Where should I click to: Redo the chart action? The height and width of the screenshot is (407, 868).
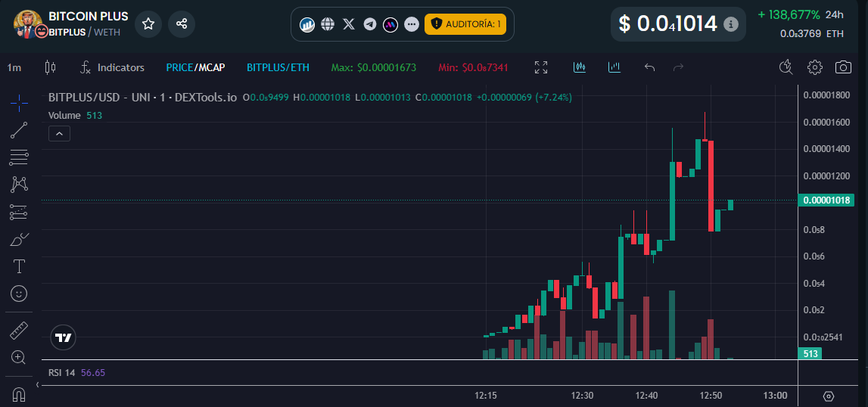677,67
